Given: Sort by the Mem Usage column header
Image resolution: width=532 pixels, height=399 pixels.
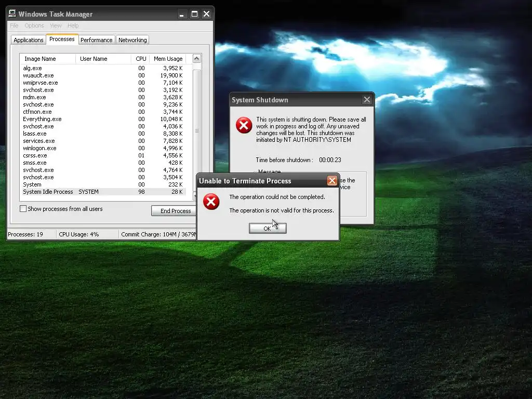Looking at the screenshot, I should 168,59.
